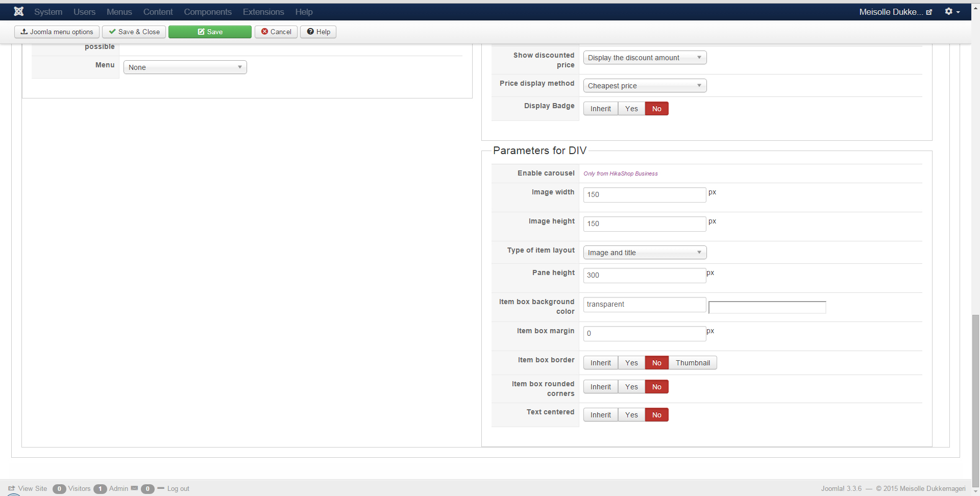Set Item box border to Inherit
The height and width of the screenshot is (496, 980).
point(601,363)
